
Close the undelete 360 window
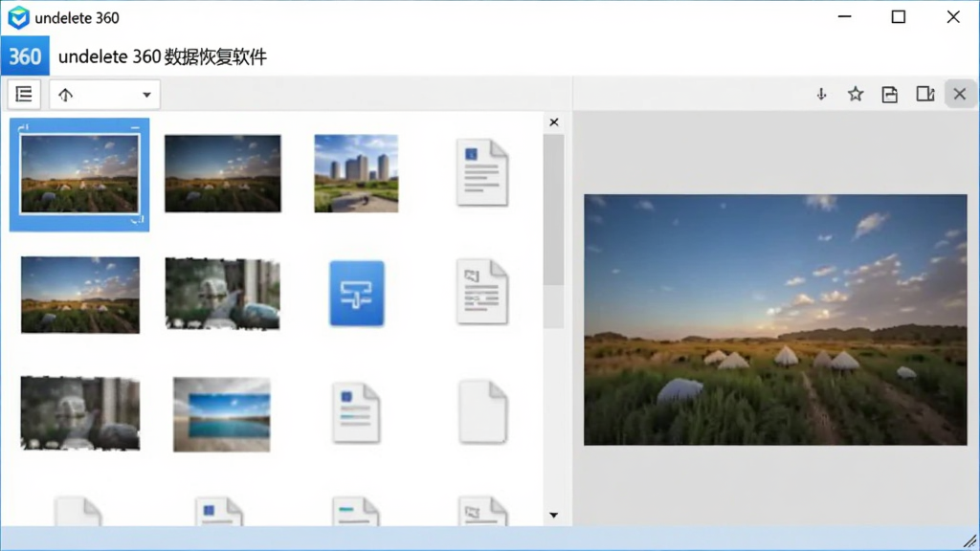click(953, 17)
